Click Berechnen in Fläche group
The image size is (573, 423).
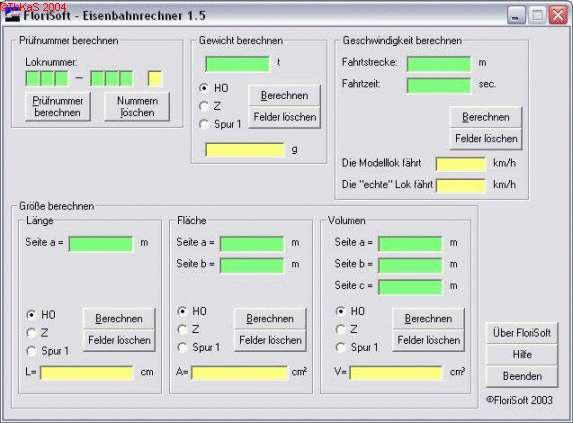[x=270, y=319]
